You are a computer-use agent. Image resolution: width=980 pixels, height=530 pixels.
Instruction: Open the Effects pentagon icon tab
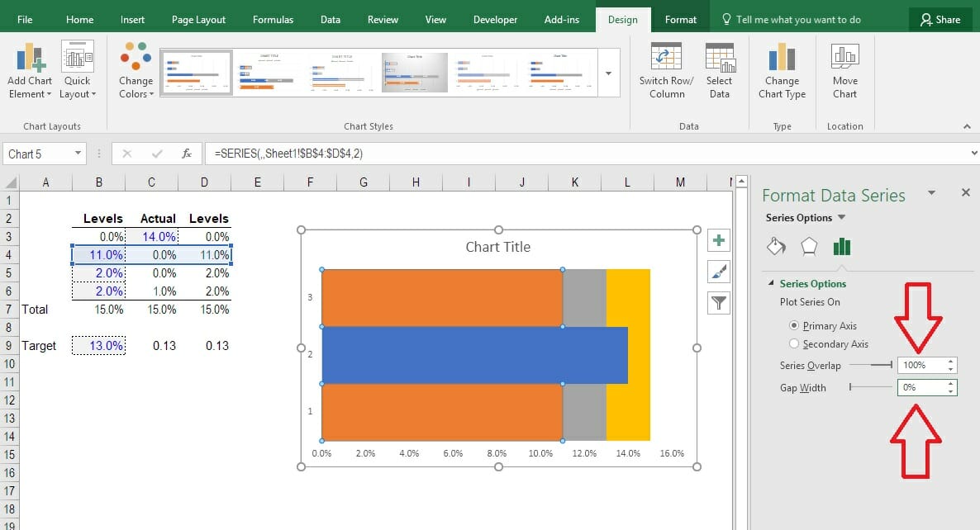click(x=808, y=246)
